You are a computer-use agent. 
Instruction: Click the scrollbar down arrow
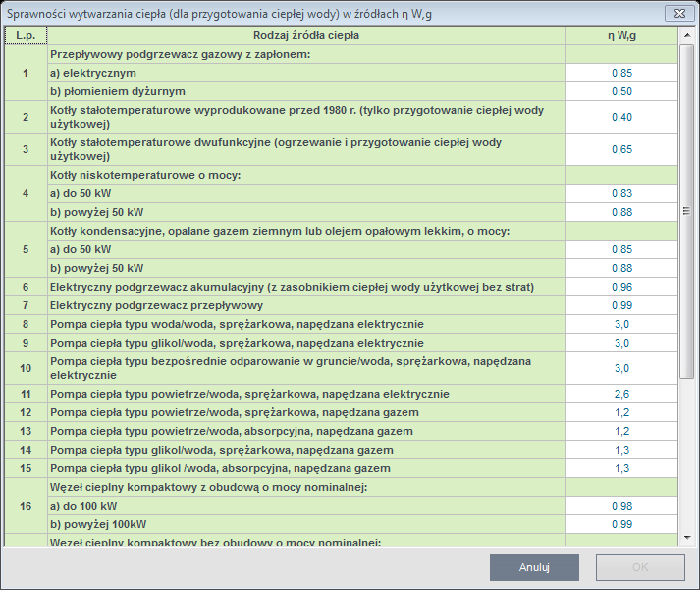pyautogui.click(x=686, y=537)
